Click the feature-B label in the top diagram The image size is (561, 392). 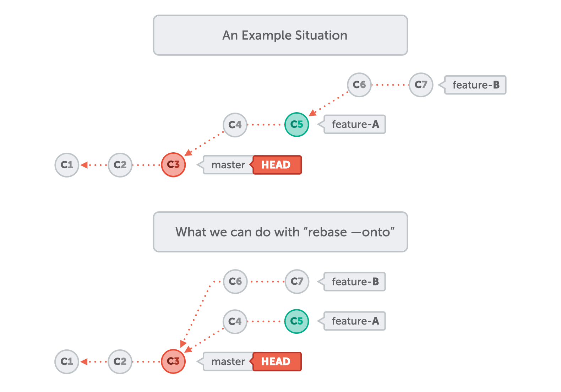[475, 85]
